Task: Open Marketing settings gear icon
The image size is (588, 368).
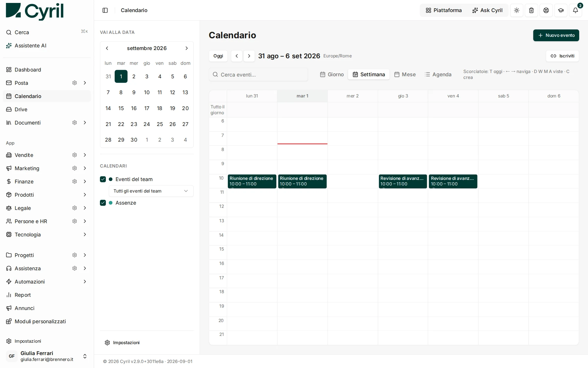Action: pyautogui.click(x=75, y=168)
